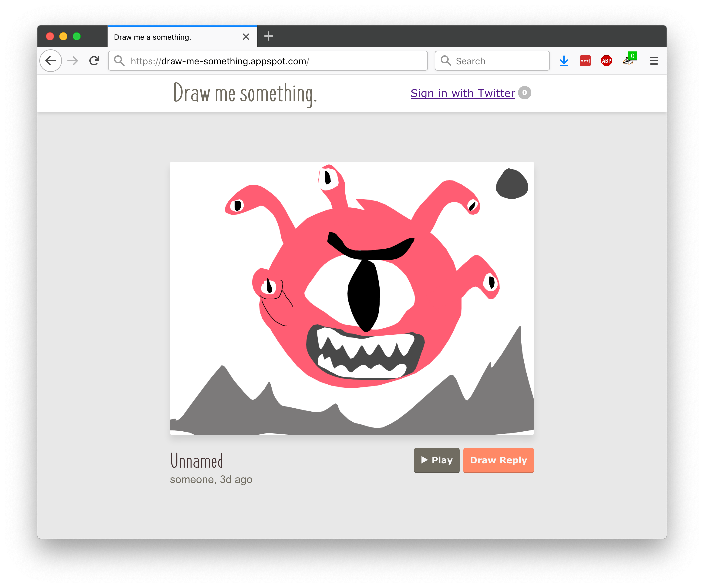Screen dimensions: 704x588
Task: Open the downloads arrow icon
Action: click(564, 61)
